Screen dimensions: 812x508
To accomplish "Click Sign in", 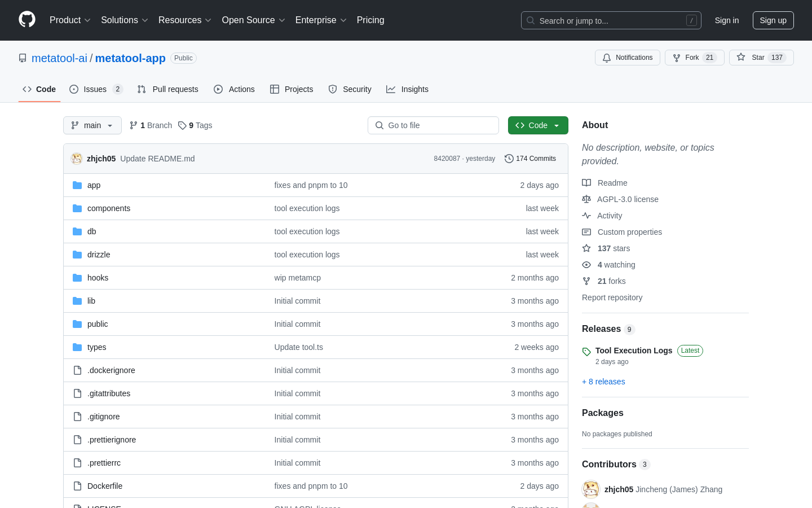I will [727, 20].
